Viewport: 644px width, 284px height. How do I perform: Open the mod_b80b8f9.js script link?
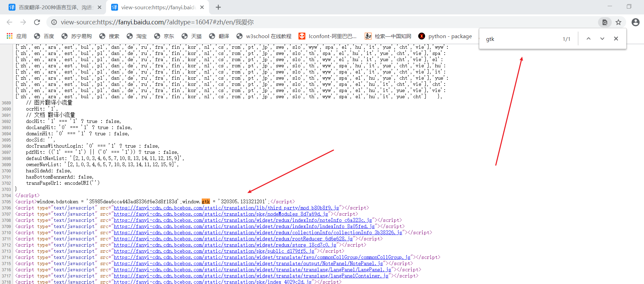tap(226, 208)
